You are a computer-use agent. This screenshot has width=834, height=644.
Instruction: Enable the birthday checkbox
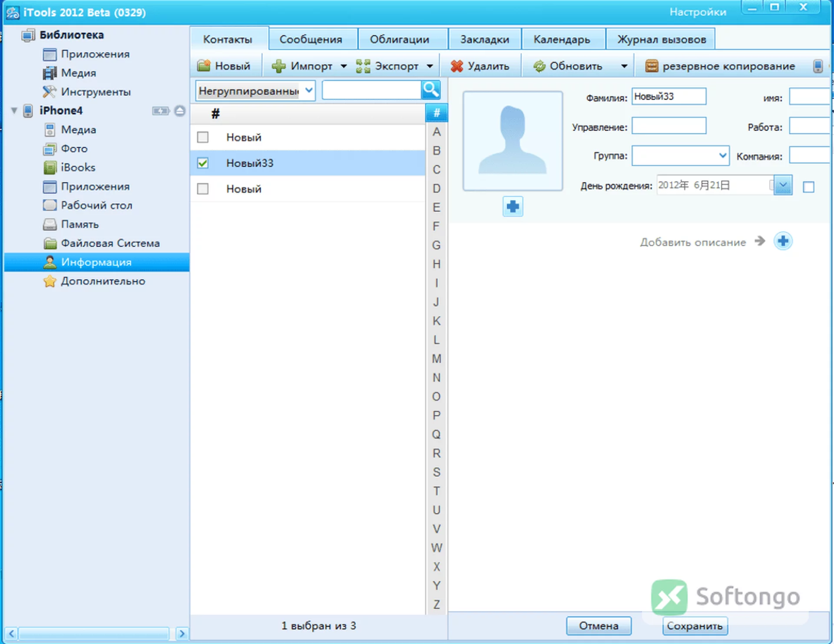tap(808, 187)
